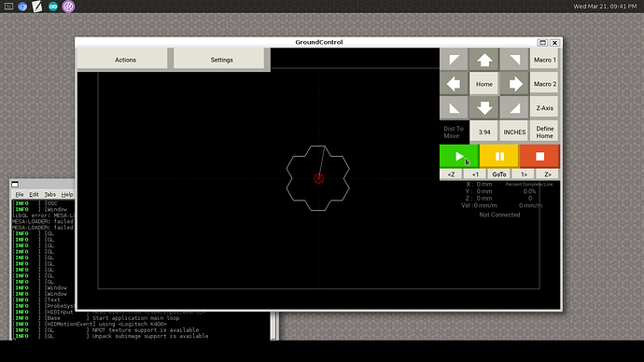Open File menu in terminal window
The width and height of the screenshot is (644, 362).
tap(20, 195)
